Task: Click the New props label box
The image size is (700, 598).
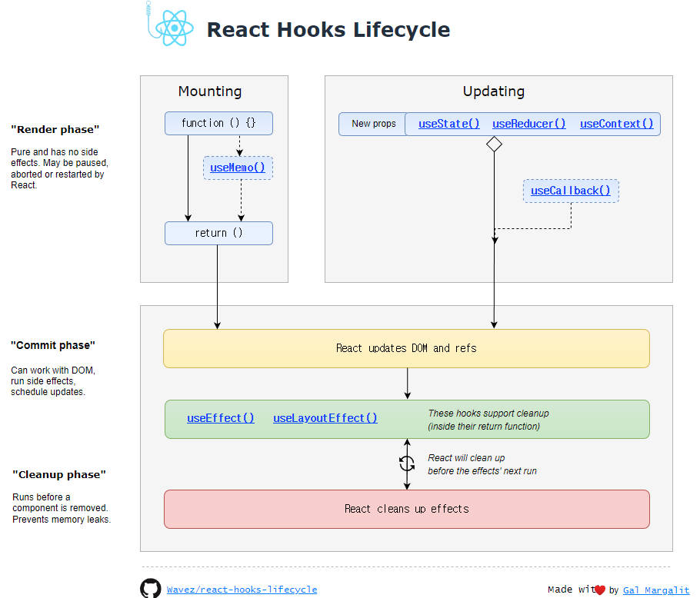Action: click(x=375, y=123)
